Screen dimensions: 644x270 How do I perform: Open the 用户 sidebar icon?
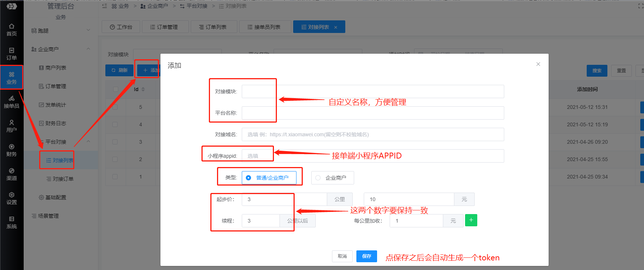11,126
